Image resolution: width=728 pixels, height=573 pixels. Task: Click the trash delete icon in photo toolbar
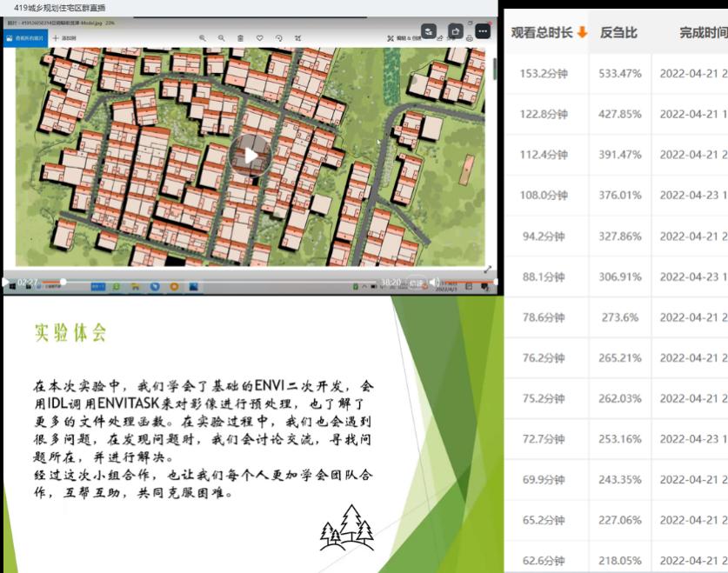tap(240, 38)
